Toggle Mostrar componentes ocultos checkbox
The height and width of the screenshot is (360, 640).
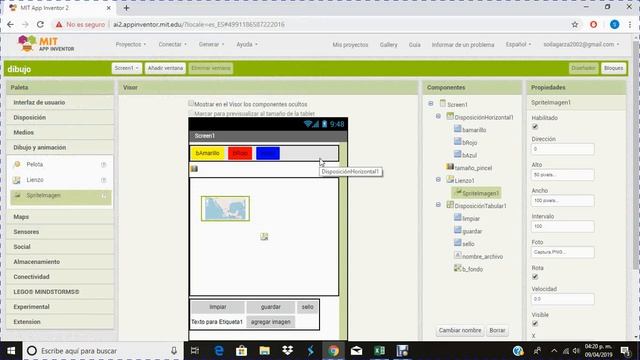(x=191, y=104)
